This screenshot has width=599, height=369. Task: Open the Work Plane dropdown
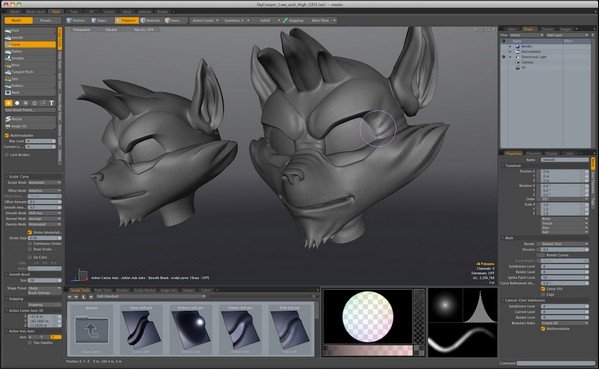(x=323, y=20)
